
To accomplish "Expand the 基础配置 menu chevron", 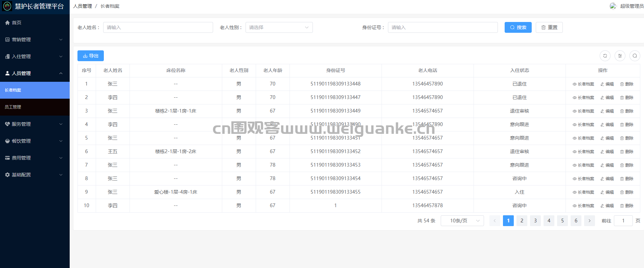I will pyautogui.click(x=61, y=175).
